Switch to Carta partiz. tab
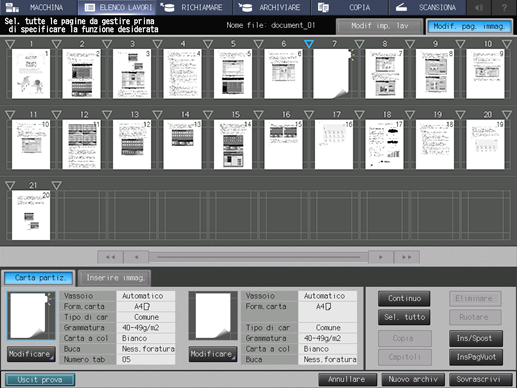Image resolution: width=517 pixels, height=388 pixels. pyautogui.click(x=39, y=278)
